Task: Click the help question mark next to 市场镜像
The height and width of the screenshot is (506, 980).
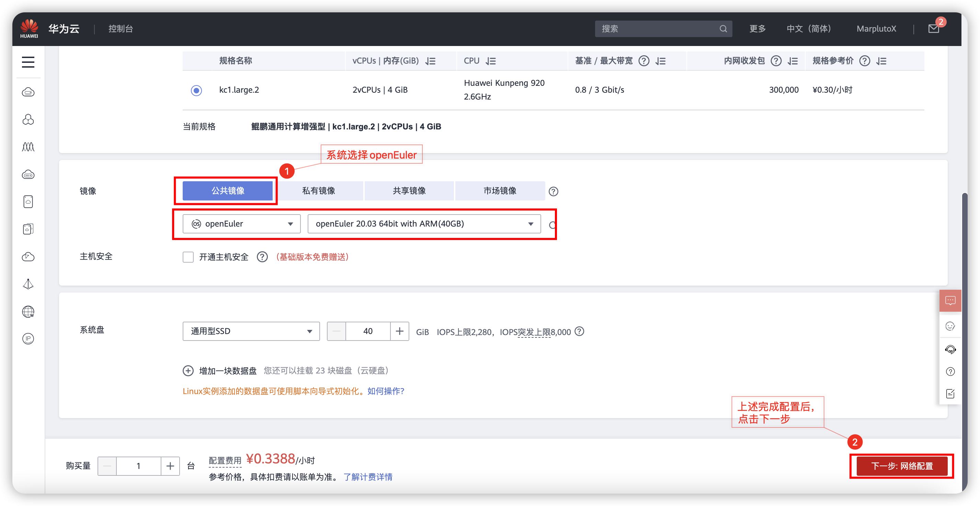Action: 553,191
